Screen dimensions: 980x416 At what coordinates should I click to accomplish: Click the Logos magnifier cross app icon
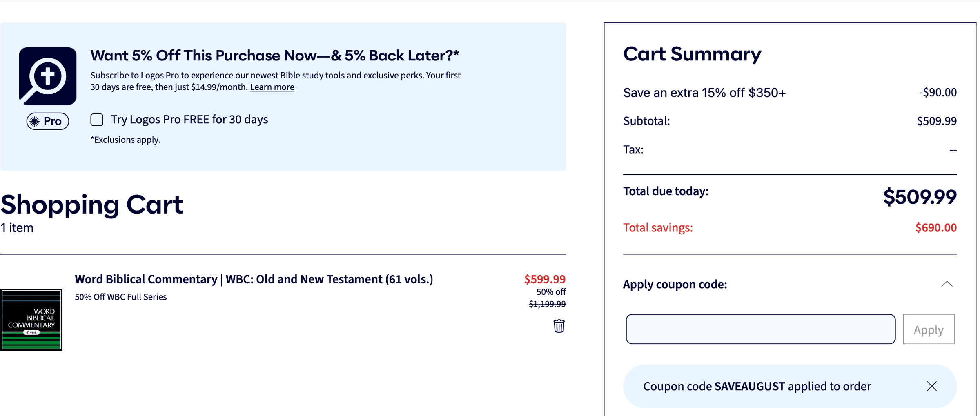pyautogui.click(x=48, y=76)
